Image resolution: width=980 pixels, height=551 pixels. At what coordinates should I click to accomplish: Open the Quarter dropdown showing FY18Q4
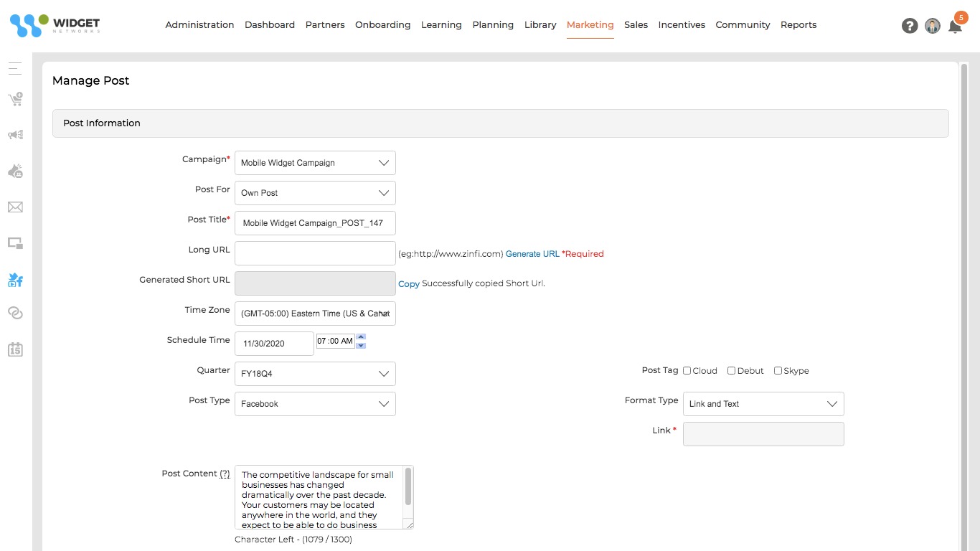[315, 374]
